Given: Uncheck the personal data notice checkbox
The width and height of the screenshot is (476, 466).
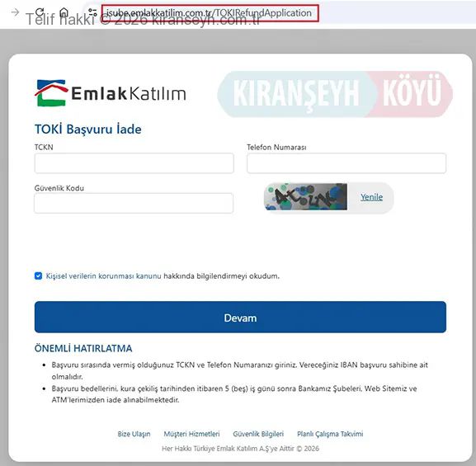Looking at the screenshot, I should click(38, 275).
